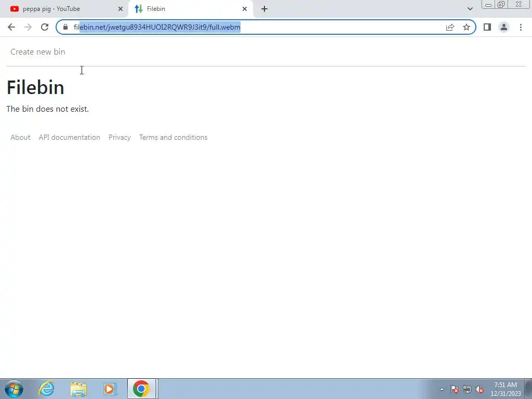The width and height of the screenshot is (532, 399).
Task: Click the forward navigation arrow
Action: (x=28, y=27)
